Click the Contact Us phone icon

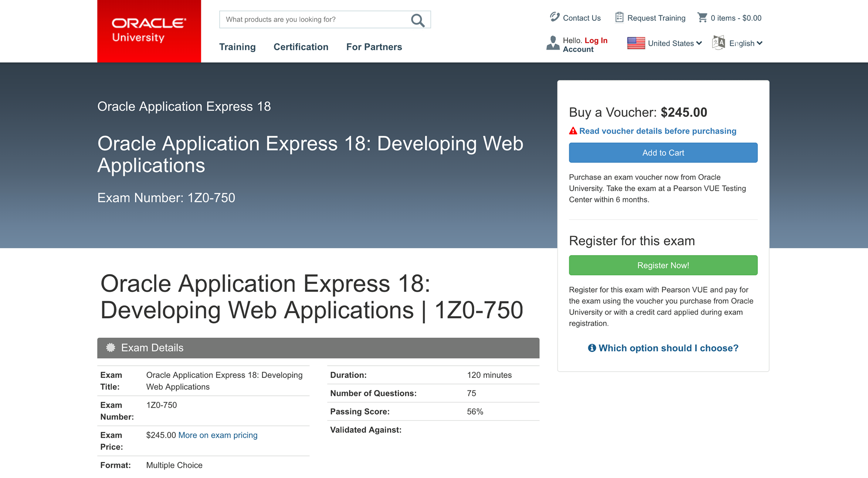(554, 17)
